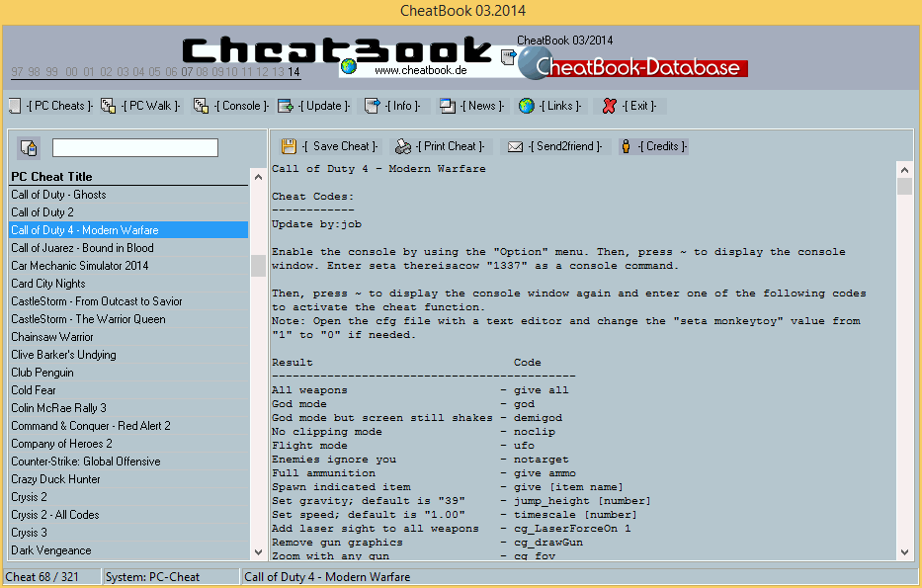This screenshot has width=922, height=588.
Task: Select Colin McRae Rally 3
Action: click(x=129, y=408)
